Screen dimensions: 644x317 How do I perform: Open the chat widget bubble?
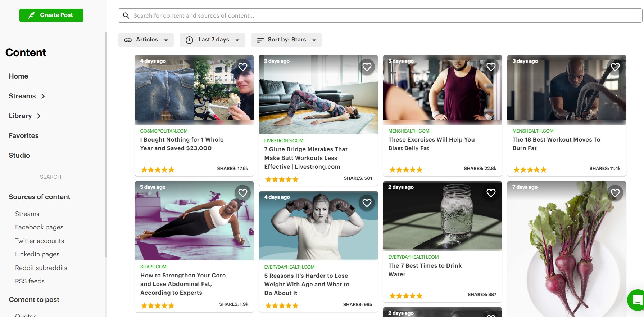click(x=637, y=300)
